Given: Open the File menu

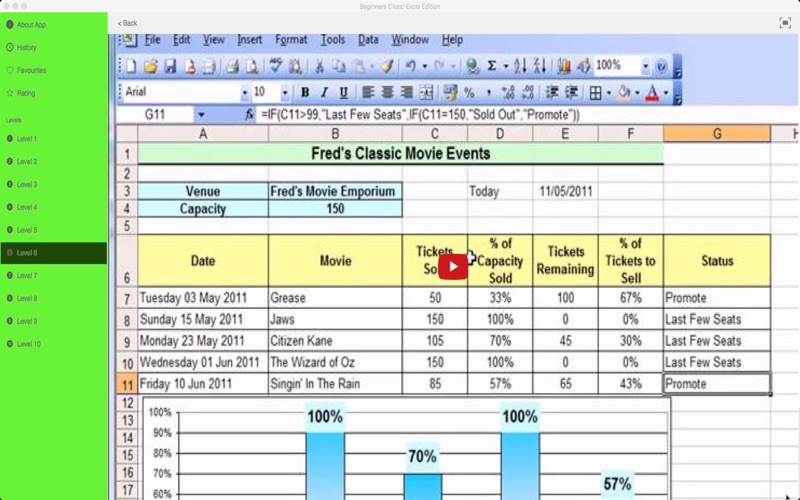Looking at the screenshot, I should tap(153, 40).
